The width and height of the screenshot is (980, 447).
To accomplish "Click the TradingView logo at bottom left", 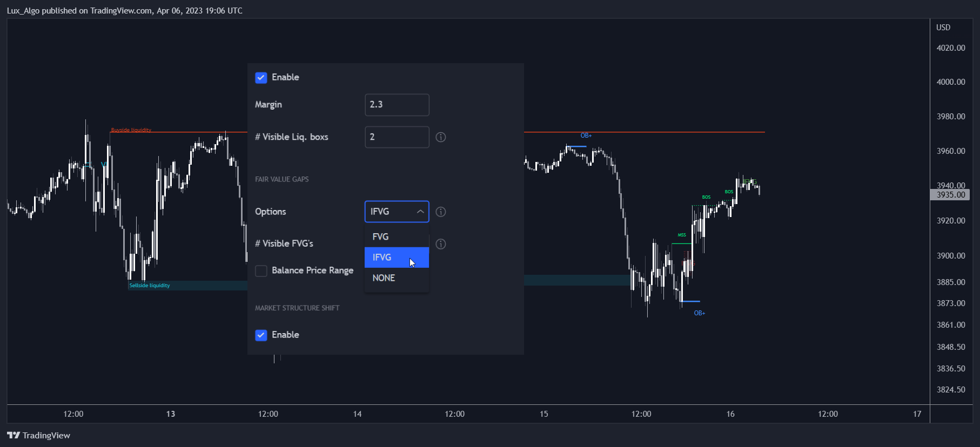I will [x=38, y=435].
